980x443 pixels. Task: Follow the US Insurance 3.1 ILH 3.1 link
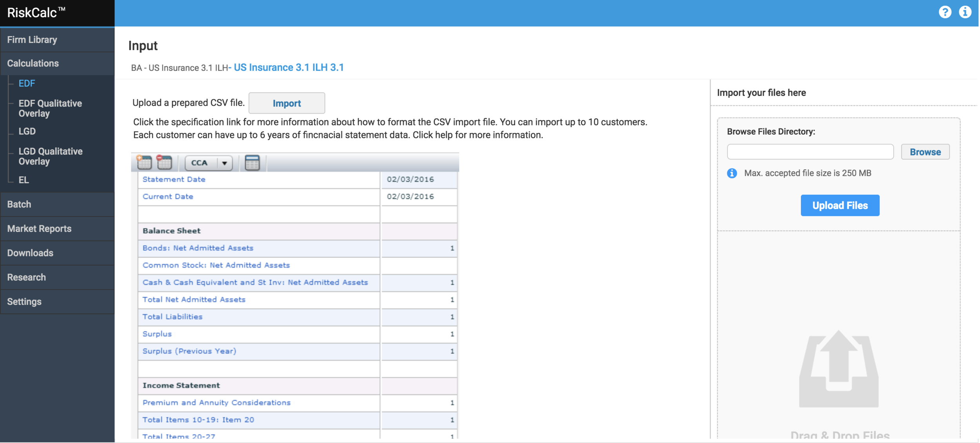tap(289, 67)
